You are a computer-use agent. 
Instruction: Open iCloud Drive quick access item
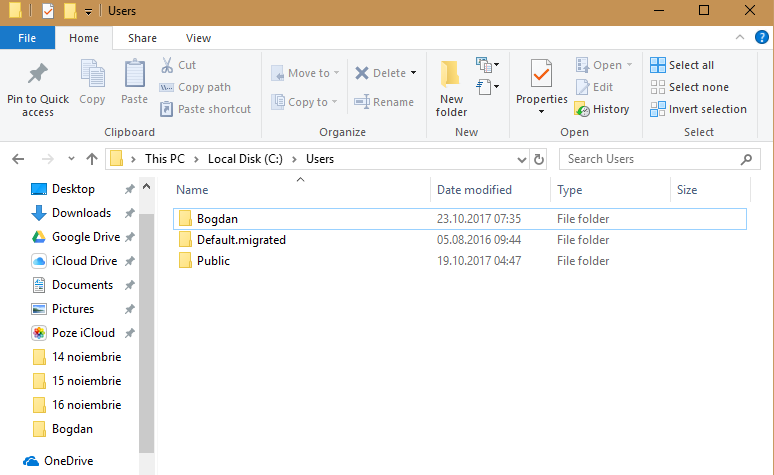click(75, 261)
